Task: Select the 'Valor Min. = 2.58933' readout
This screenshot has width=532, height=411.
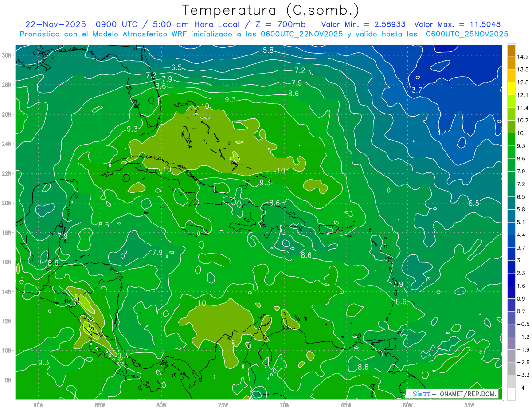Action: 363,24
